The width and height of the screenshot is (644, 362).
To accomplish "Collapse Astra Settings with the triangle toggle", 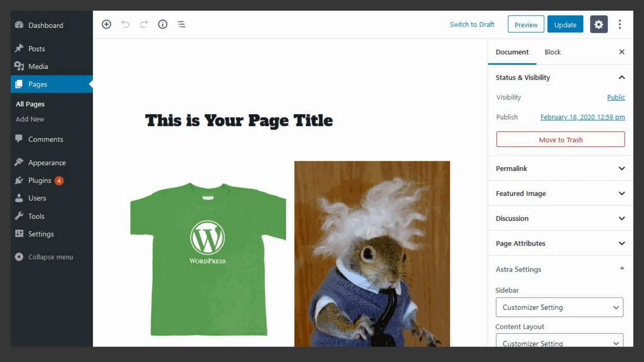I will tap(622, 268).
